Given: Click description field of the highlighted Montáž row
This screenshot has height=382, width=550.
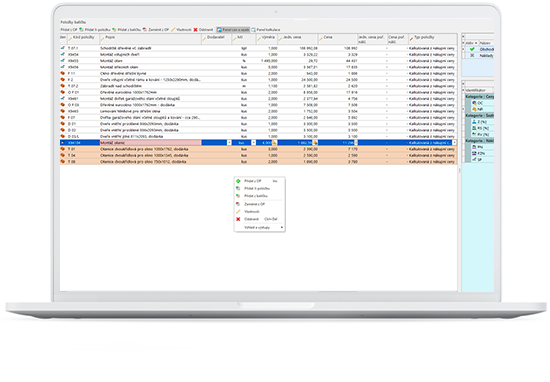Looking at the screenshot, I should pos(150,143).
